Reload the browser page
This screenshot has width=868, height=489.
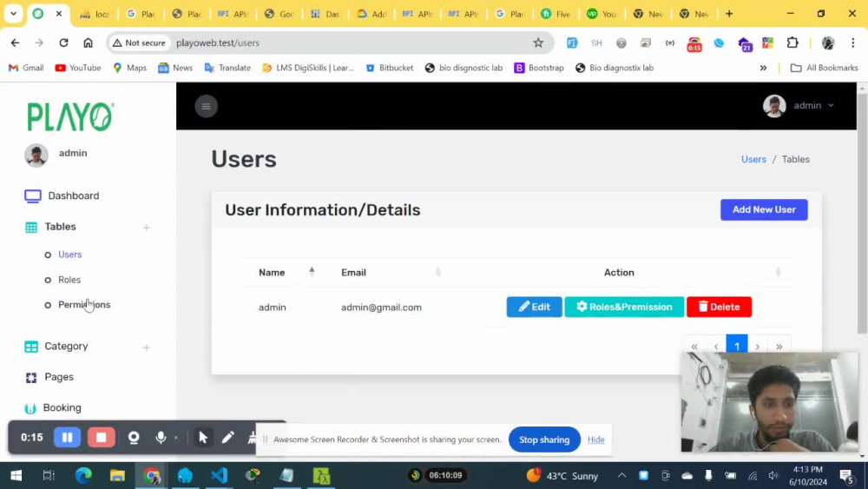click(x=63, y=43)
